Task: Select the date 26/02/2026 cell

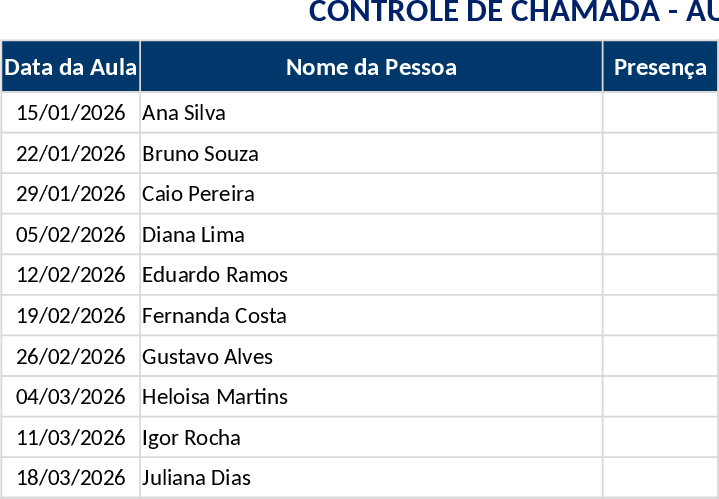Action: [x=71, y=357]
